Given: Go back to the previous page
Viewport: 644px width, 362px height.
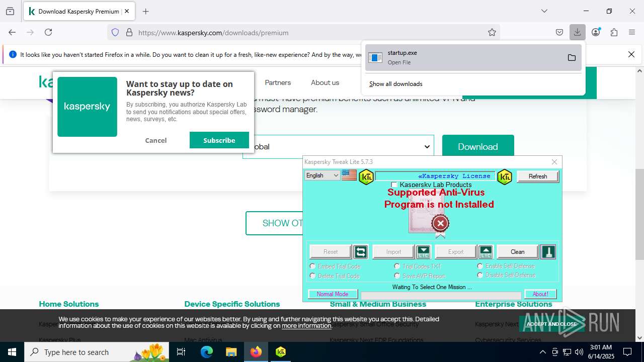Looking at the screenshot, I should 12,32.
